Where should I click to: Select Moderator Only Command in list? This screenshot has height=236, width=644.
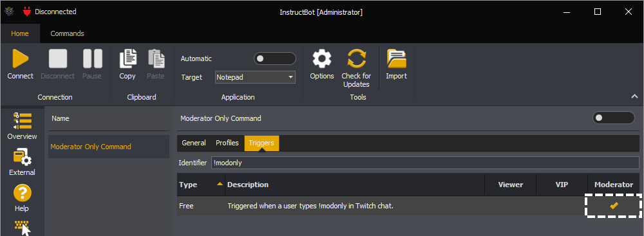click(x=109, y=147)
